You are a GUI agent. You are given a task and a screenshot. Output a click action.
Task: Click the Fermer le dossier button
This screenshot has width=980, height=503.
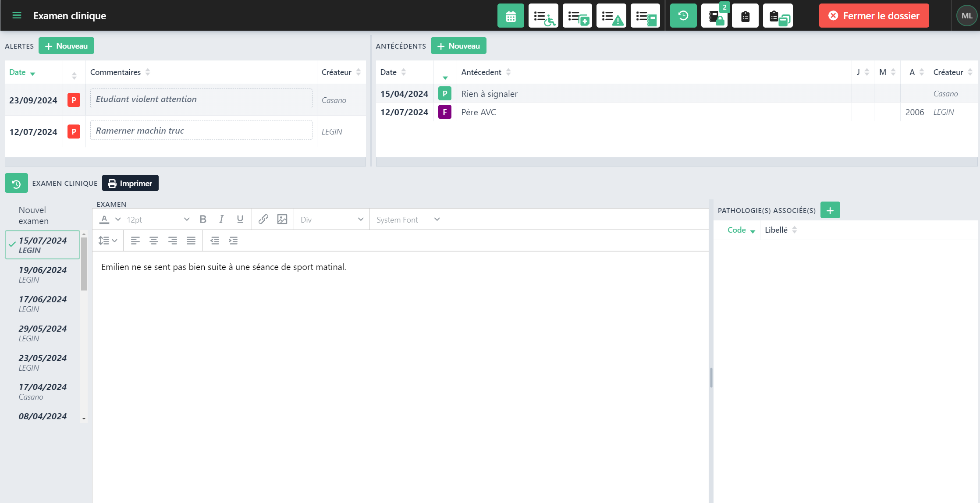click(x=873, y=16)
